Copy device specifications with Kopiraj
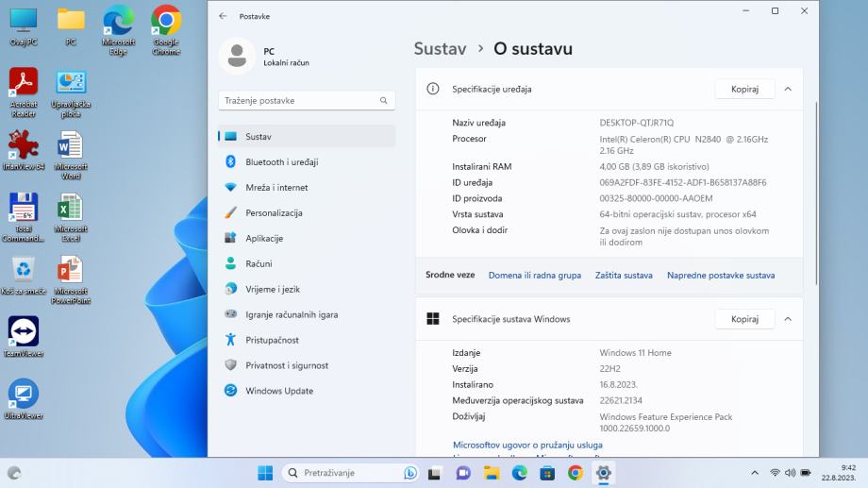Screen dimensions: 868x488 click(x=744, y=89)
